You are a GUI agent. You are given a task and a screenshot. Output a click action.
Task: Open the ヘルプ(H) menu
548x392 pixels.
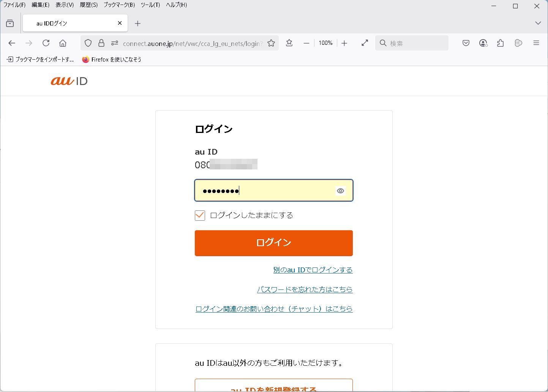(x=177, y=5)
